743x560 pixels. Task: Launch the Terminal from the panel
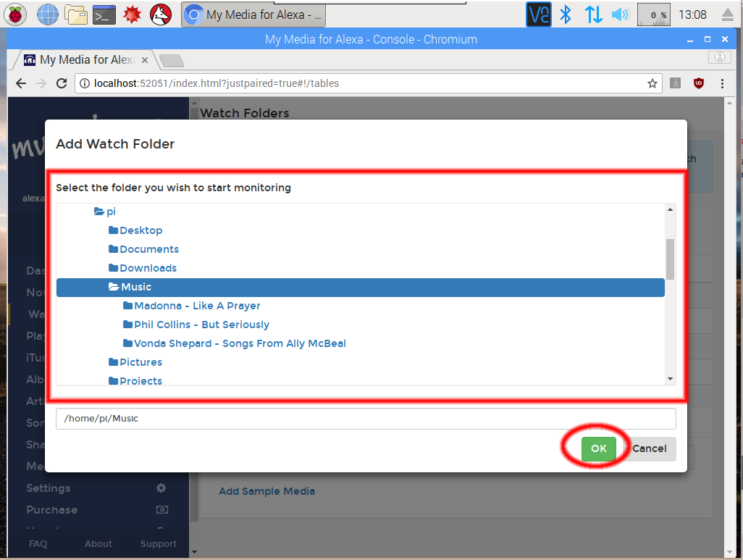(104, 14)
